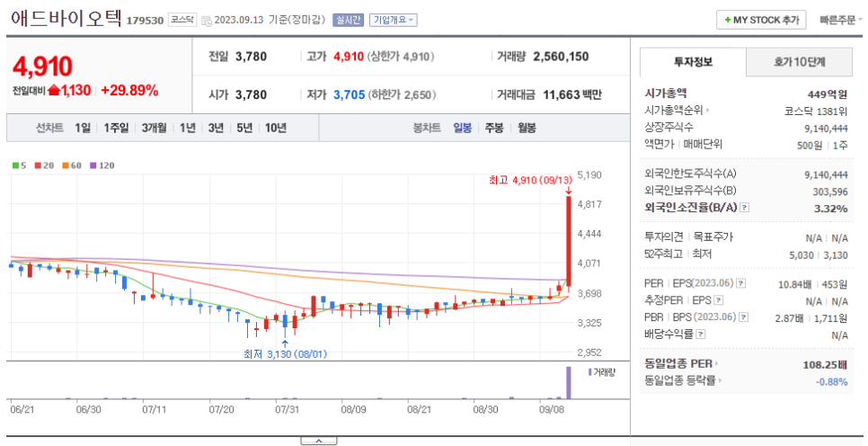Switch to the 호가10단계 tab
This screenshot has width=868, height=446.
800,62
